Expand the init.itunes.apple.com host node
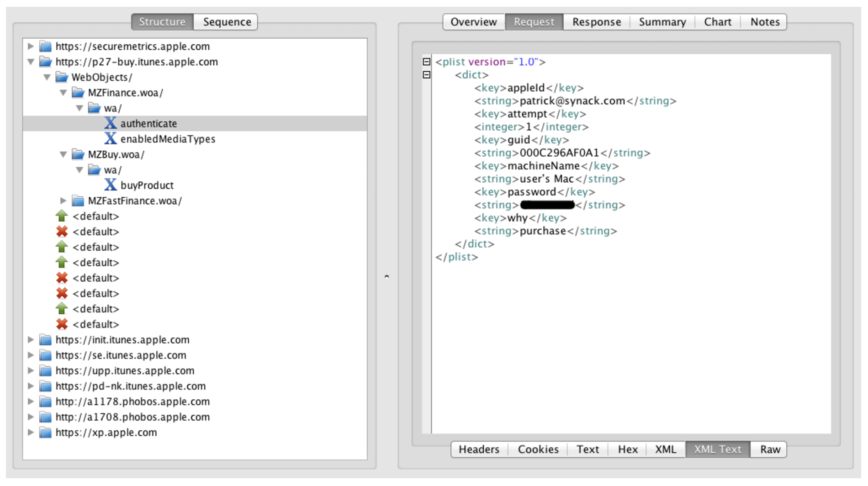 click(31, 340)
